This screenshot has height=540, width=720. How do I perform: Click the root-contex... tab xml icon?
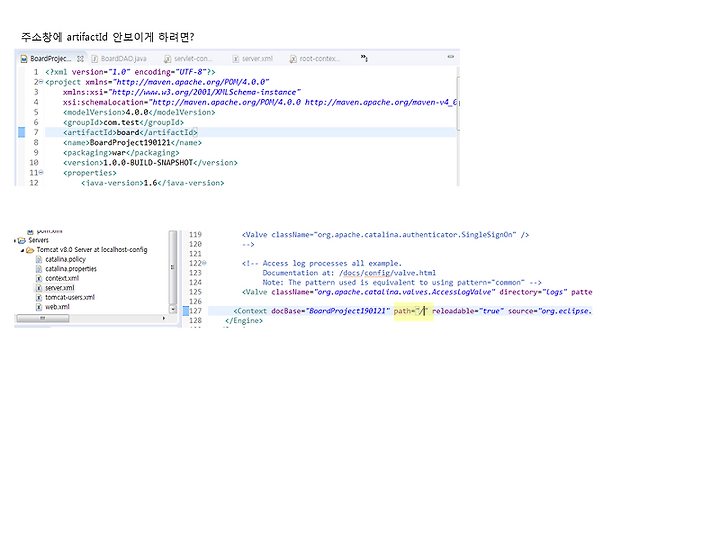tap(293, 59)
